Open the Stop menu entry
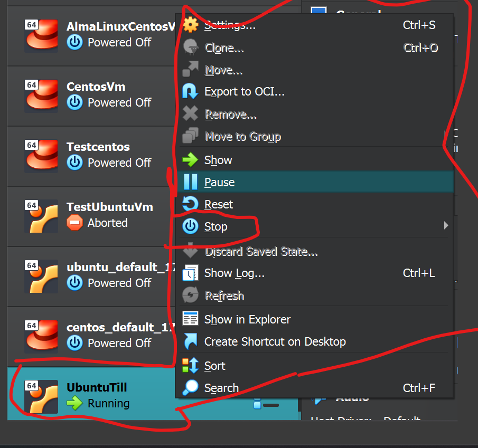This screenshot has height=448, width=478. (x=315, y=226)
